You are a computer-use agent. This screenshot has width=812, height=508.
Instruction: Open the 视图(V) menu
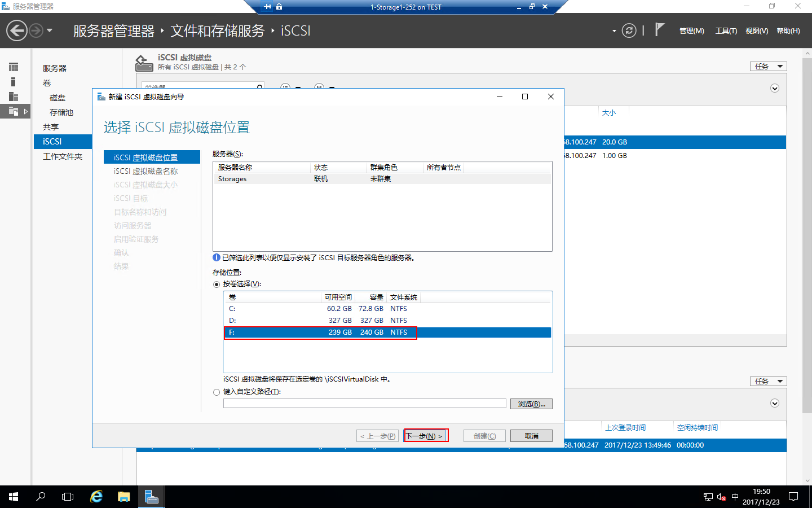point(757,31)
